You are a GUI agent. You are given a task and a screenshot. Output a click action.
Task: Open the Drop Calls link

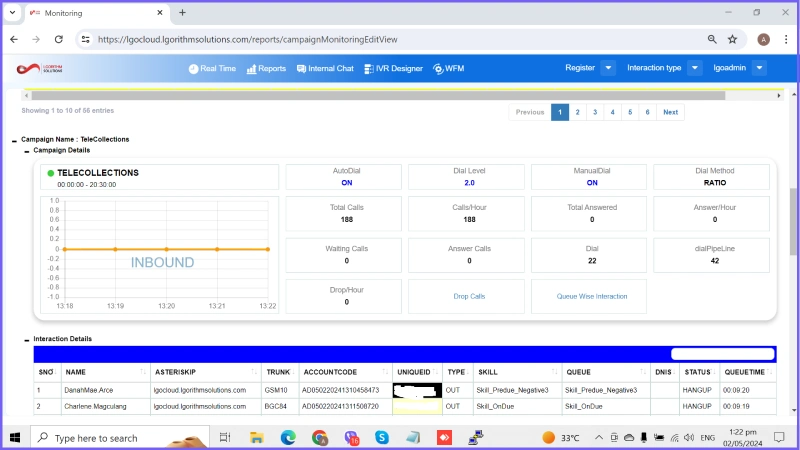click(x=469, y=296)
